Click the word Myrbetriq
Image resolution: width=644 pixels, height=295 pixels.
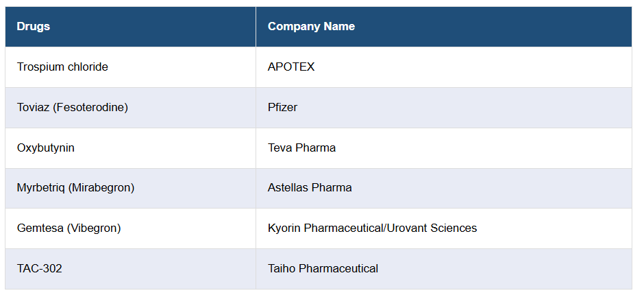(40, 188)
